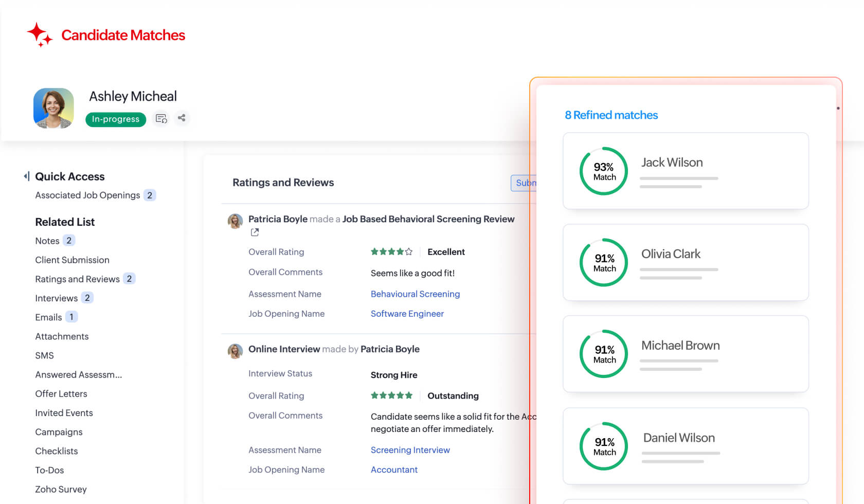Image resolution: width=864 pixels, height=504 pixels.
Task: Collapse the Quick Access sidebar panel
Action: [x=26, y=176]
